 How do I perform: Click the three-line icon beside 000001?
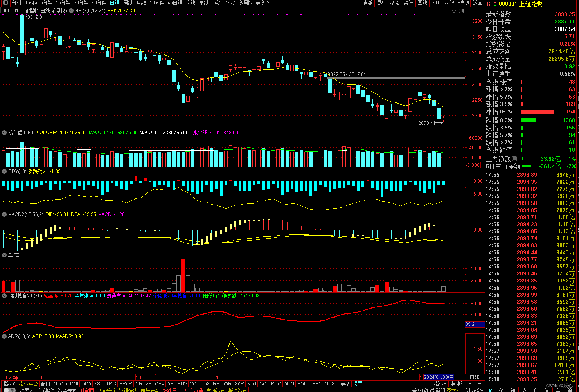[495, 4]
